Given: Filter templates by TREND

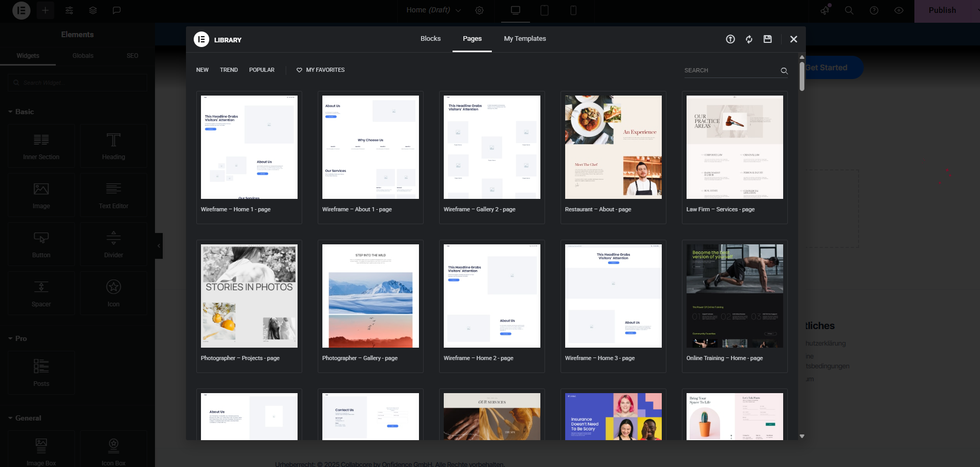Looking at the screenshot, I should (x=229, y=70).
